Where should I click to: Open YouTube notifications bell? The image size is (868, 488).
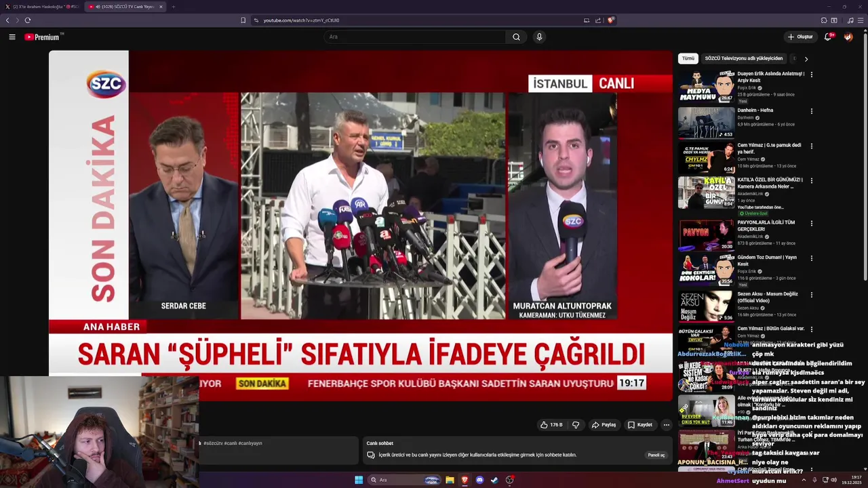coord(828,37)
